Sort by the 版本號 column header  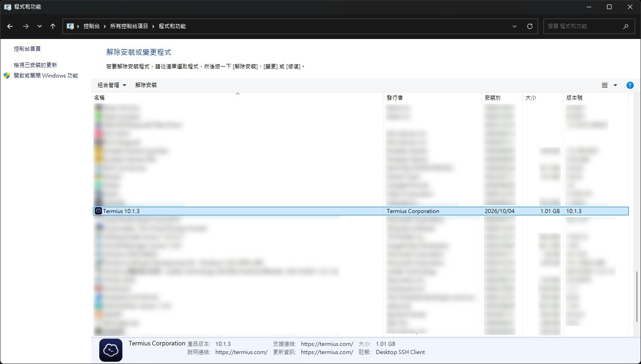pos(596,98)
